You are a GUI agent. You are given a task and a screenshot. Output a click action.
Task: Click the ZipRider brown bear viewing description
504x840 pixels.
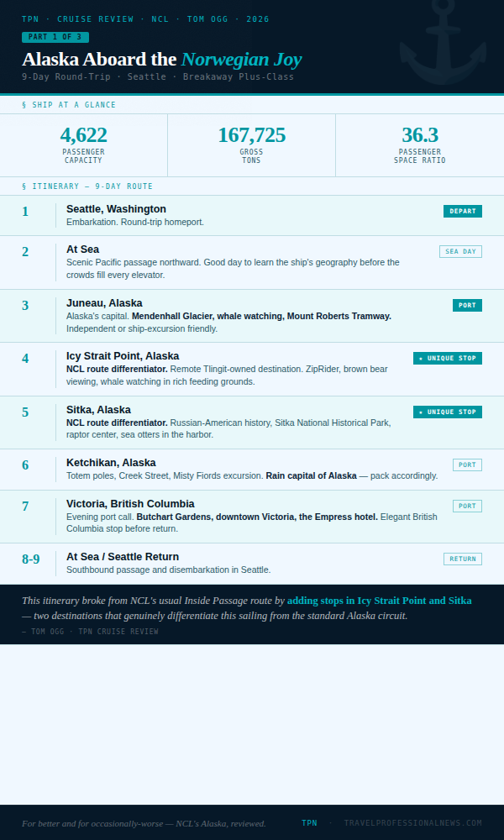point(227,375)
